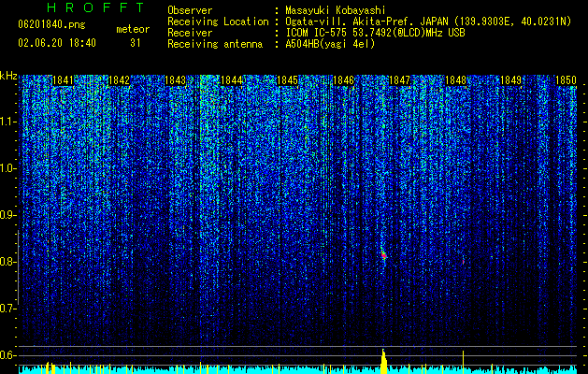Click the HROFFT title text
This screenshot has width=588, height=374.
click(x=96, y=7)
